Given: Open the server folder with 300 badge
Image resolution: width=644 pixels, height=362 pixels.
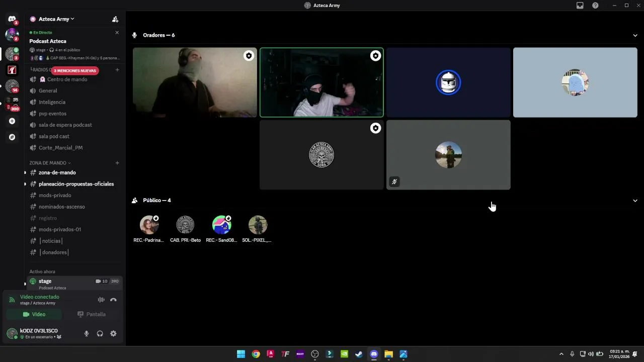Looking at the screenshot, I should [12, 104].
